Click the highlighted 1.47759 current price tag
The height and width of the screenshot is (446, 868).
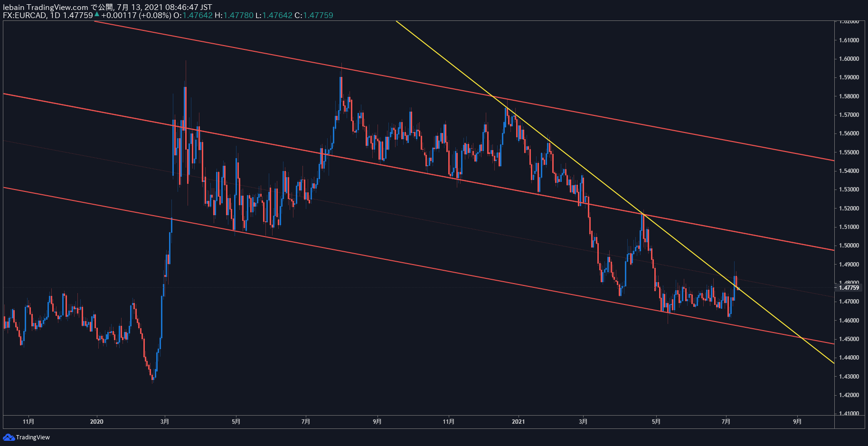point(849,287)
